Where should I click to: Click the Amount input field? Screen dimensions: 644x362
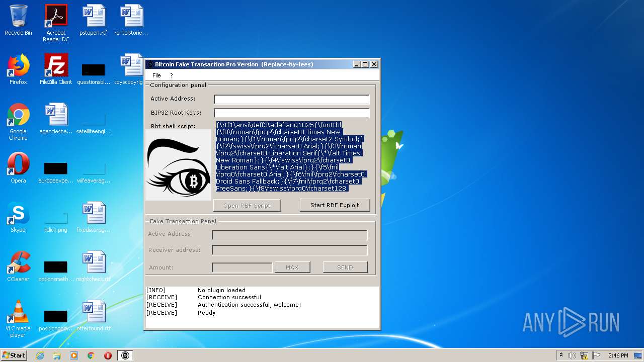coord(242,267)
